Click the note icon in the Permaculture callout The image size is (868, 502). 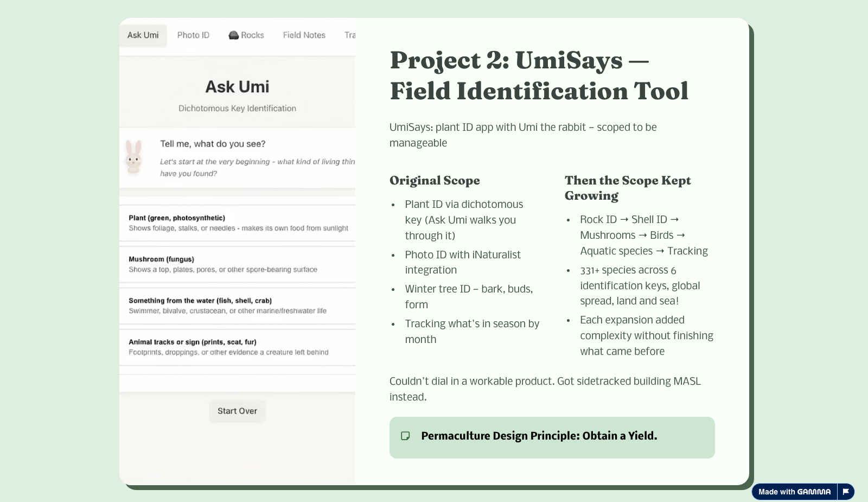[405, 436]
